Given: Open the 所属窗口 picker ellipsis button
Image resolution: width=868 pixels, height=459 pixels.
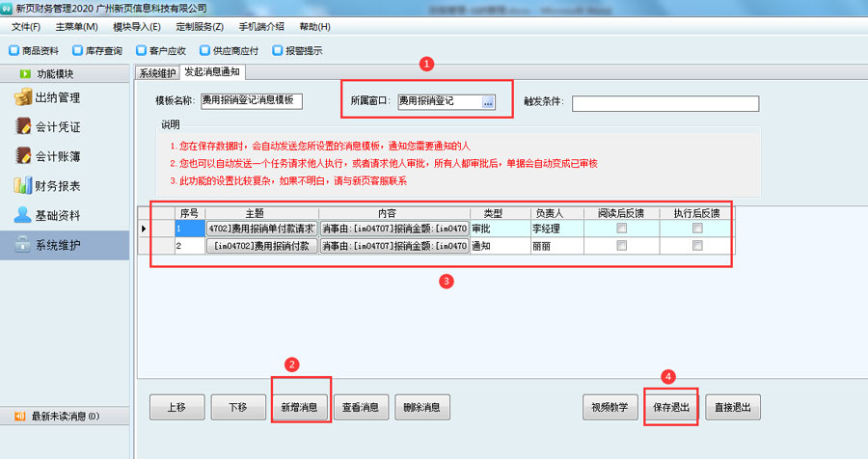Looking at the screenshot, I should (488, 101).
